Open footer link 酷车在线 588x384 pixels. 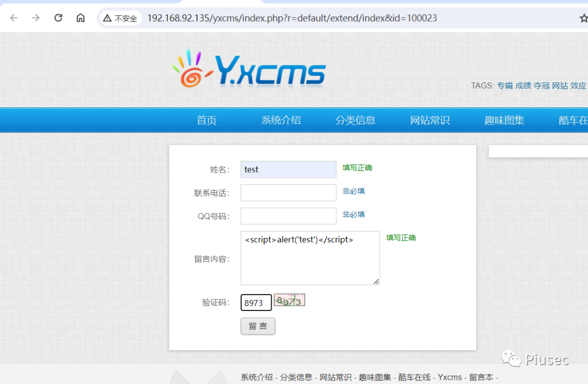point(414,377)
